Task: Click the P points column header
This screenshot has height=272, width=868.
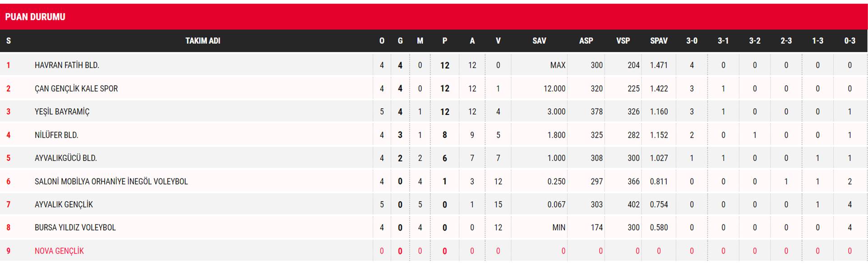Action: tap(445, 41)
